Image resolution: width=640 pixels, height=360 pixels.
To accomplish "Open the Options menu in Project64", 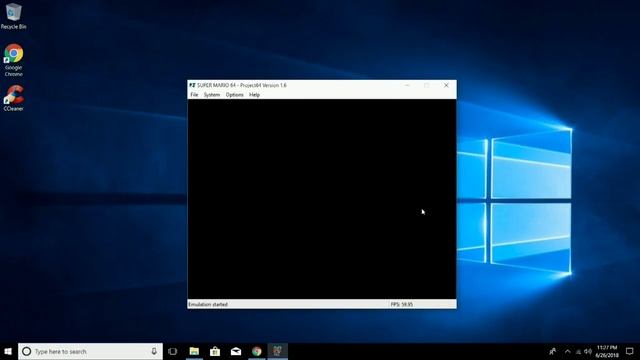I will pos(235,95).
